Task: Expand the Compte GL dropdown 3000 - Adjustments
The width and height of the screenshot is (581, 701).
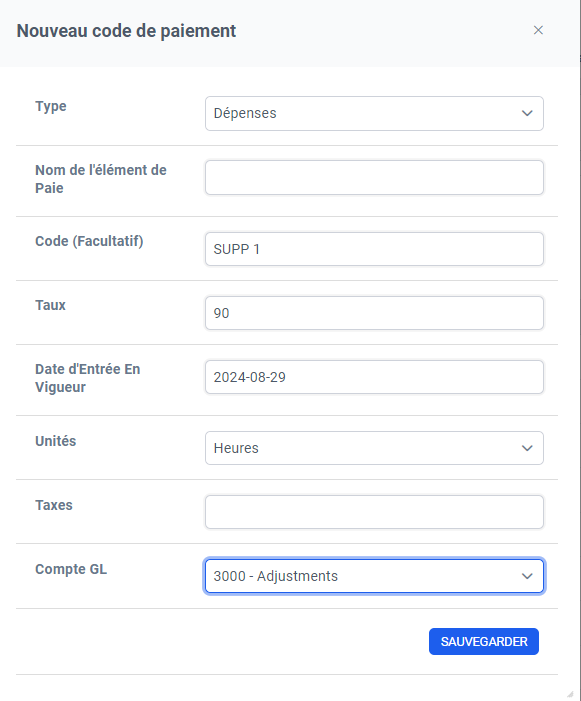Action: (374, 576)
